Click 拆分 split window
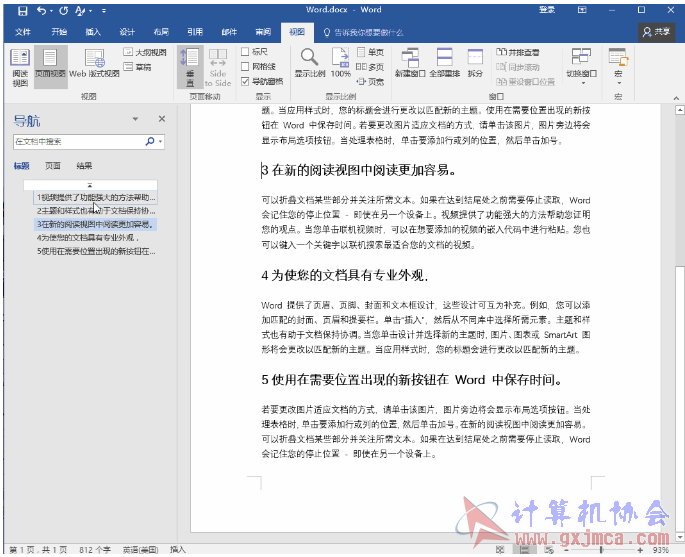Viewport: 685px width, 557px height. coord(475,62)
